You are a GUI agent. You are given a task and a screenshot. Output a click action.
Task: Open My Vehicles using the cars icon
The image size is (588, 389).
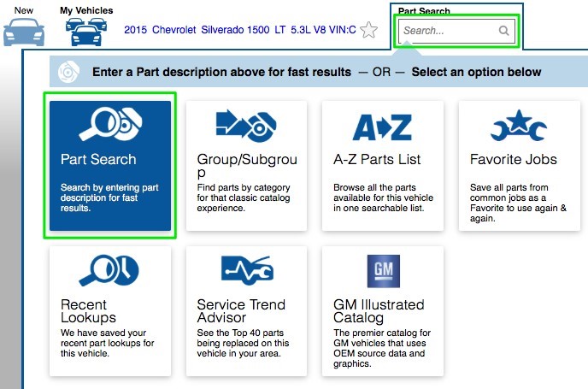pos(85,32)
